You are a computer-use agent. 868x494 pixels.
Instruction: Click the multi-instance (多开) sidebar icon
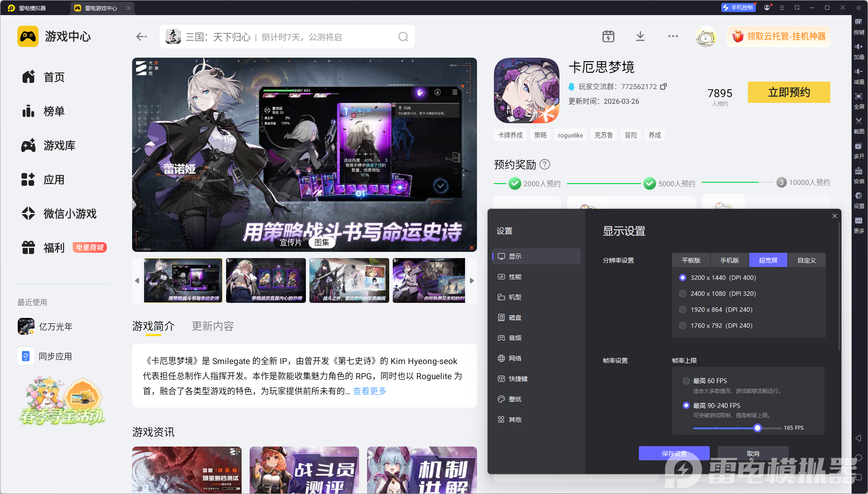point(859,146)
